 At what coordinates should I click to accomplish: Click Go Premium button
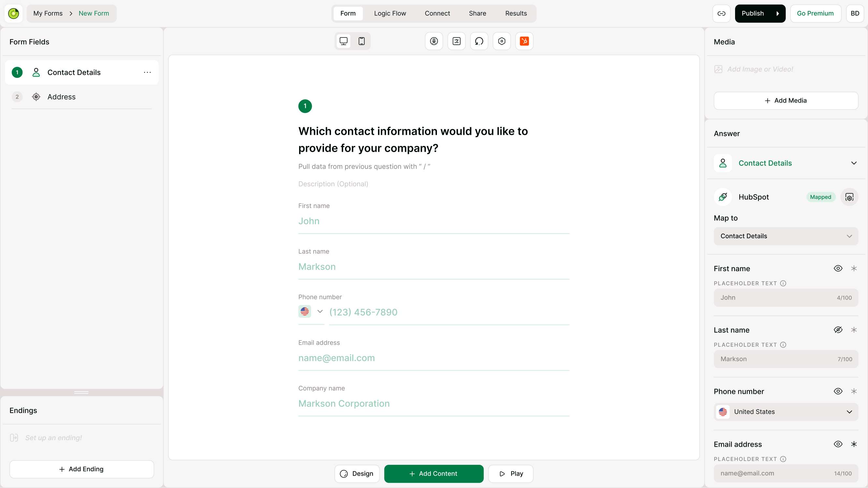pos(815,13)
